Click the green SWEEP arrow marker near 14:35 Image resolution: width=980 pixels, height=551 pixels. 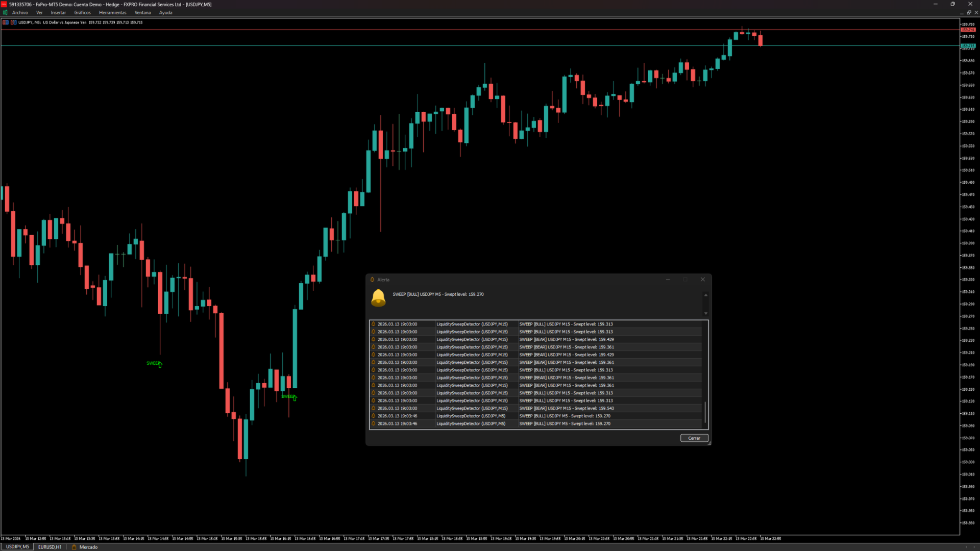tap(160, 364)
